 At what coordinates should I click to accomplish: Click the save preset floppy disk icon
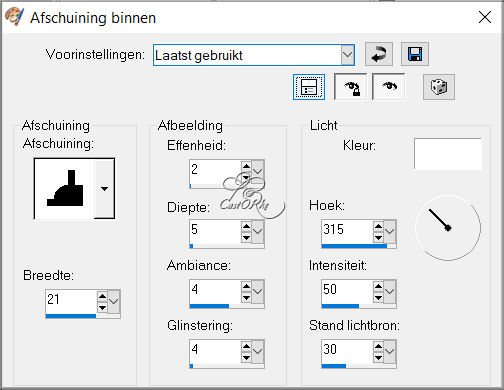(415, 54)
